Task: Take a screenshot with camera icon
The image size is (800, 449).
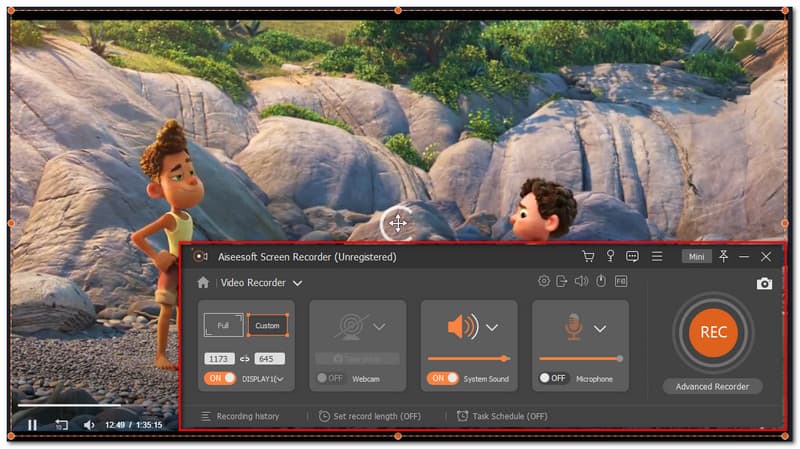Action: (x=764, y=284)
